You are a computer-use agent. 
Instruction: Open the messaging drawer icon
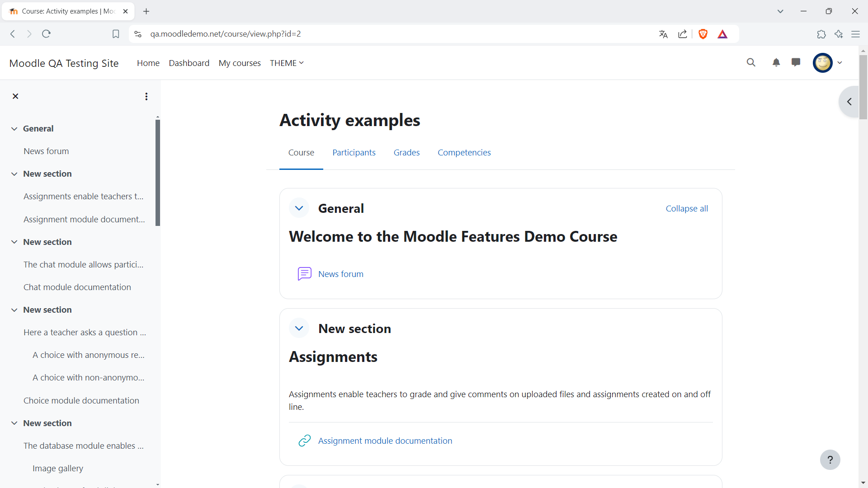click(796, 63)
